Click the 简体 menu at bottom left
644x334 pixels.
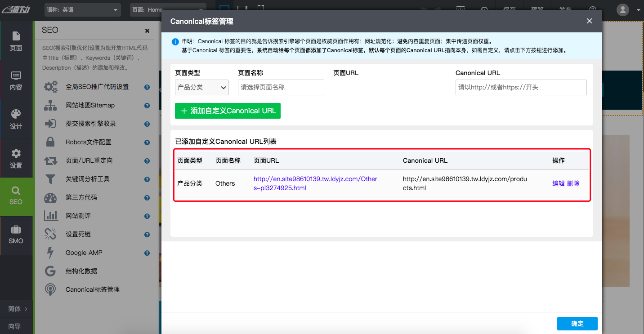(x=16, y=308)
